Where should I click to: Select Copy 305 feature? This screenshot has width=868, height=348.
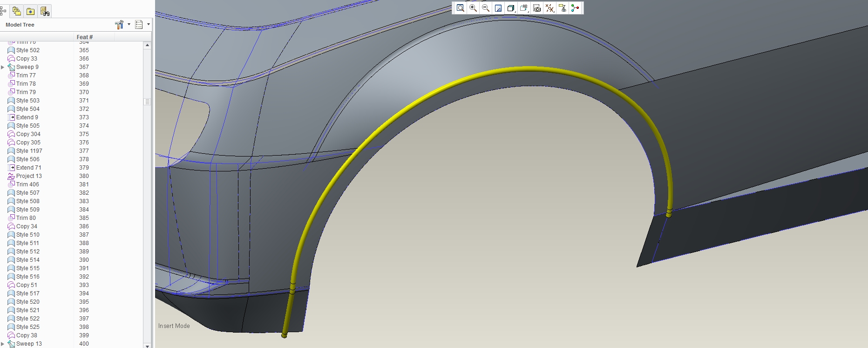coord(28,143)
